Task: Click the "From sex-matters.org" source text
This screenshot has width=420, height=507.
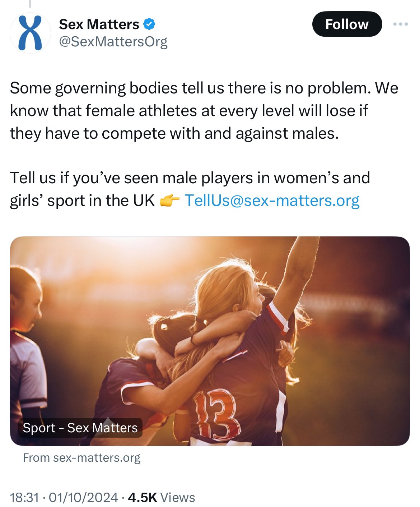Action: 81,458
